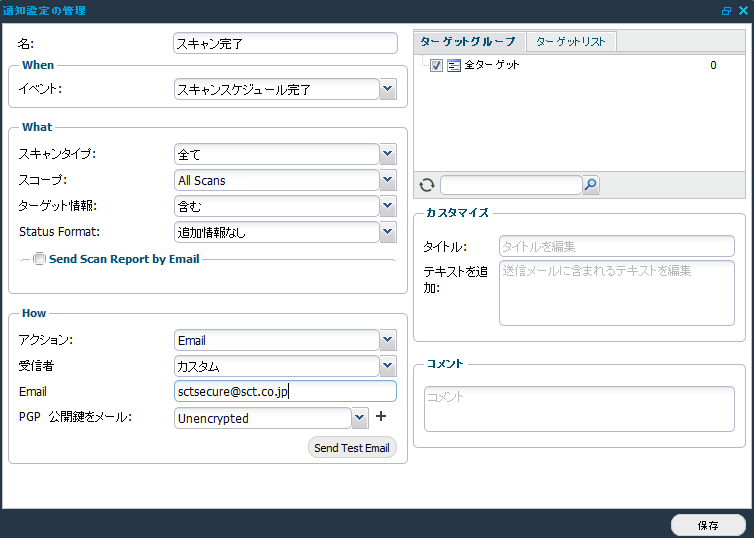Click the 保存 button

[707, 525]
